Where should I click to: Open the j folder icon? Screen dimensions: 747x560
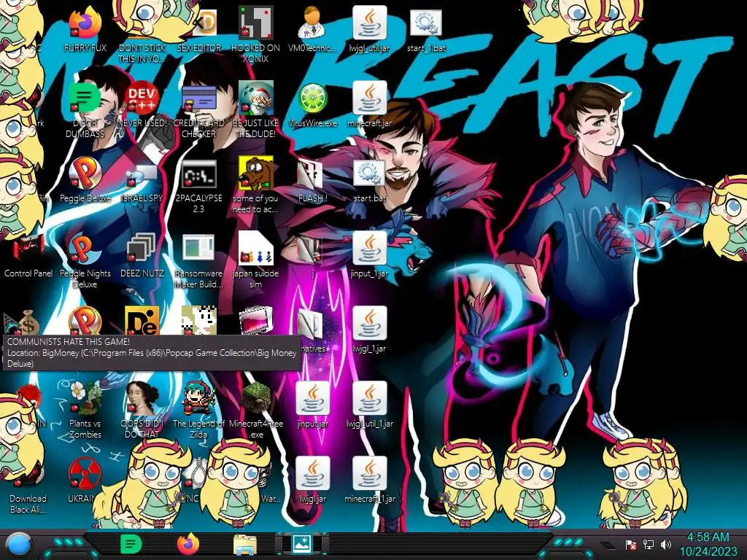point(310,249)
